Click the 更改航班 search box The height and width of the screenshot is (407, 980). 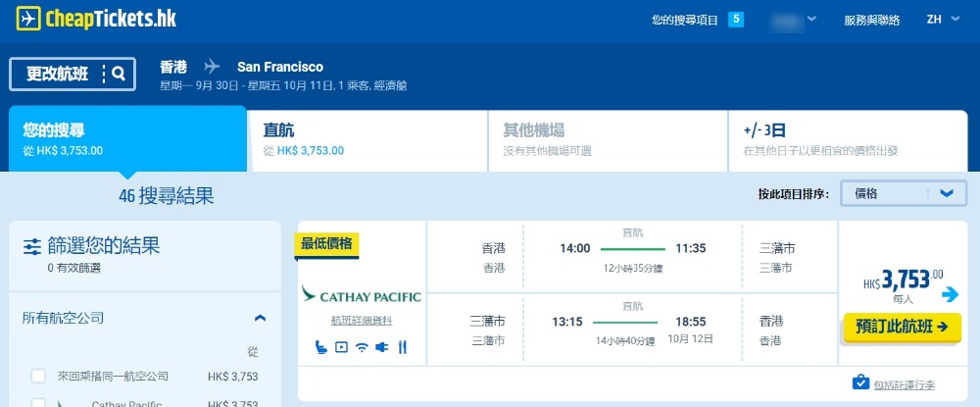(x=73, y=74)
